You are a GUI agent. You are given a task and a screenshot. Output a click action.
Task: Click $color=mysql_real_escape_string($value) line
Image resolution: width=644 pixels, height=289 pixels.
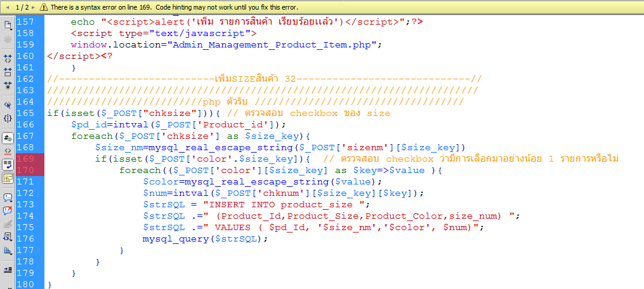click(x=263, y=181)
